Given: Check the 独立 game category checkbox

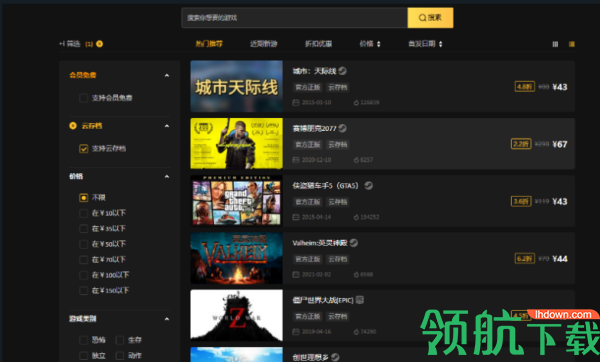Looking at the screenshot, I should tap(83, 355).
